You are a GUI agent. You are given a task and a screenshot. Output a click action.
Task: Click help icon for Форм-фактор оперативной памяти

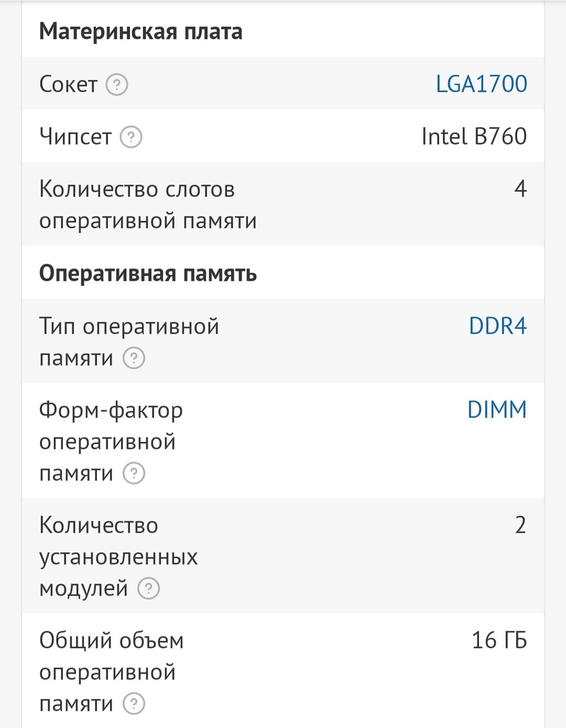coord(134,473)
